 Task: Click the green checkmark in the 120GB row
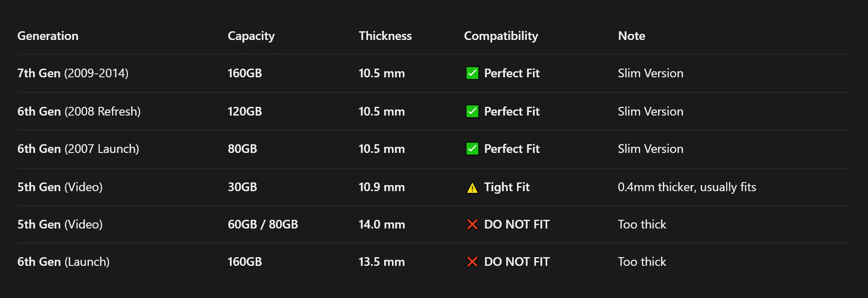coord(472,111)
